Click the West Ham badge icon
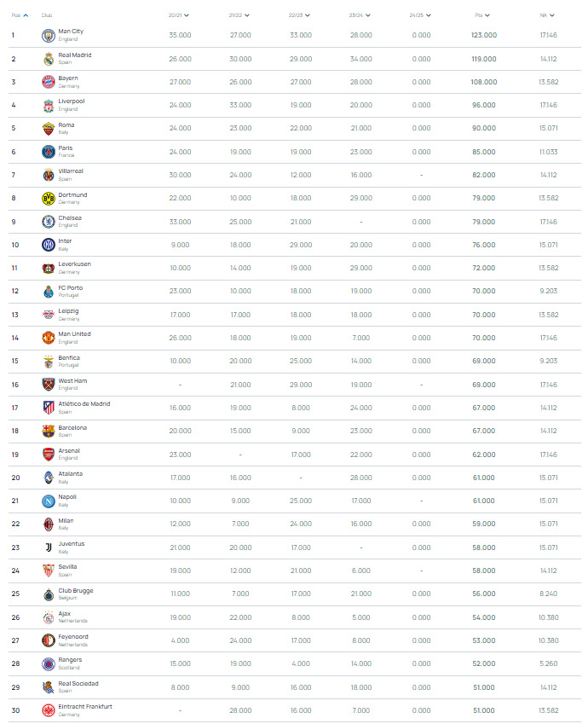 coord(49,385)
